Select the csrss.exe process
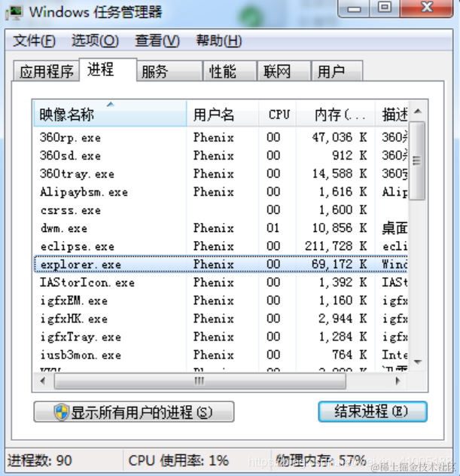 point(221,210)
